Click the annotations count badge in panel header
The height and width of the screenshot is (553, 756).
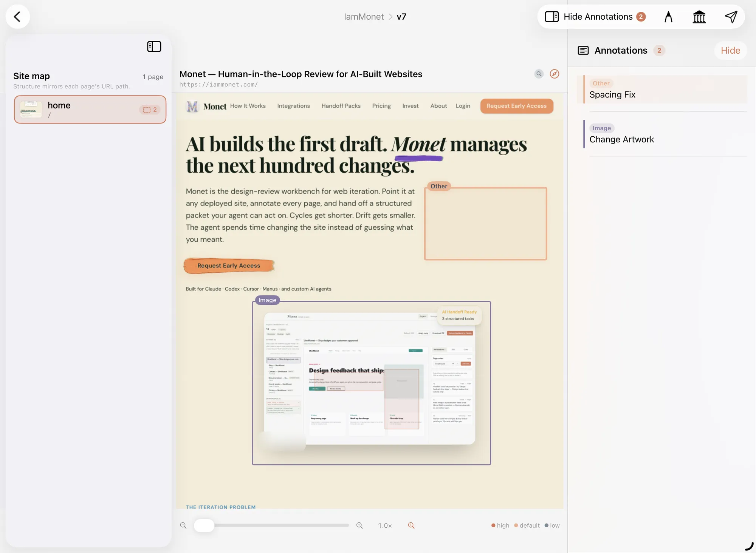point(659,50)
